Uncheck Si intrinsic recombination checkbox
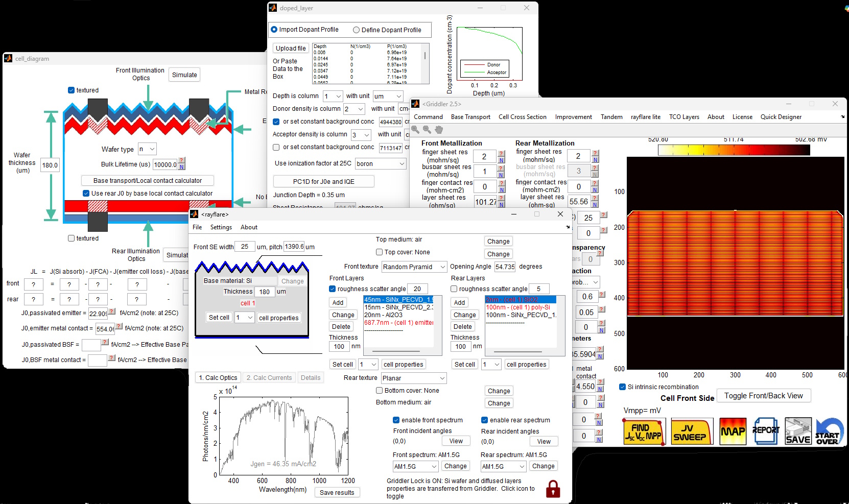The height and width of the screenshot is (504, 849). (x=622, y=387)
